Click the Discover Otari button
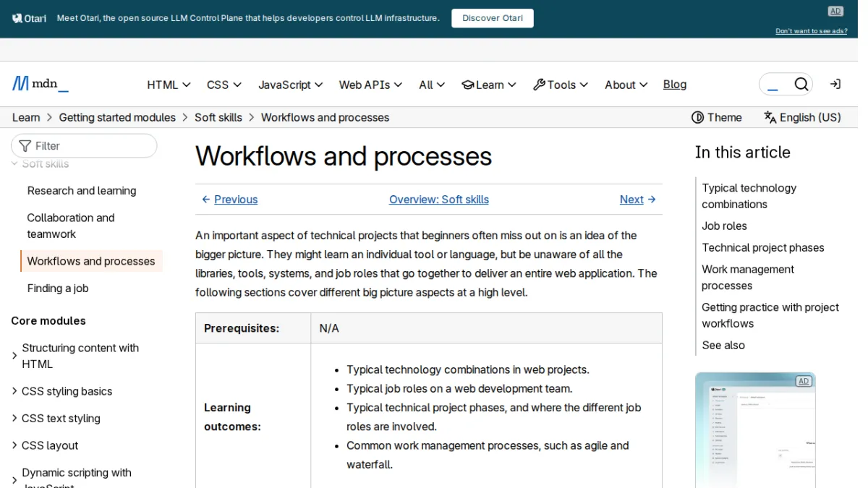Screen dimensions: 868x488 [x=493, y=18]
